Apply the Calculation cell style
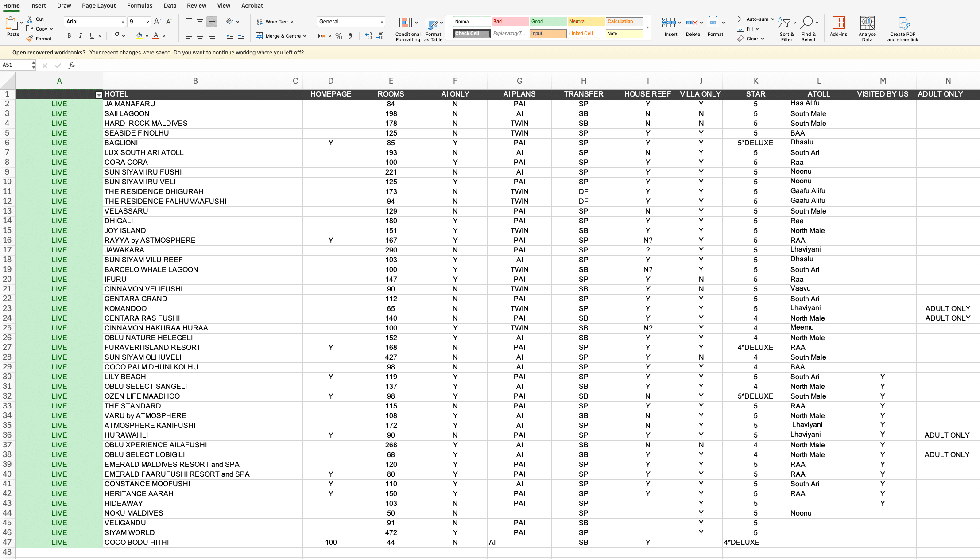The height and width of the screenshot is (559, 980). click(x=624, y=21)
